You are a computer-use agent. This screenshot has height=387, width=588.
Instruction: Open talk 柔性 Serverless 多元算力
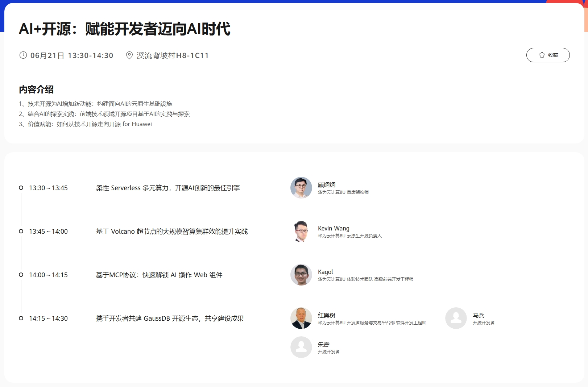point(168,188)
